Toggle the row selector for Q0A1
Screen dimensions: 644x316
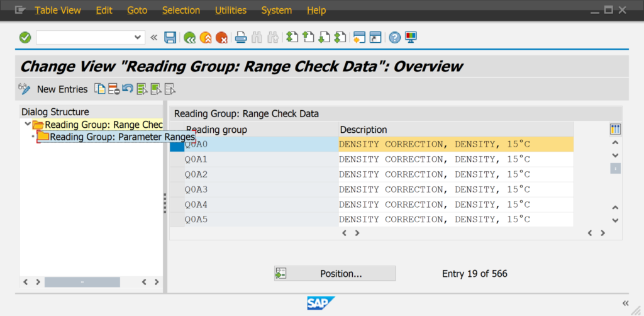(177, 159)
